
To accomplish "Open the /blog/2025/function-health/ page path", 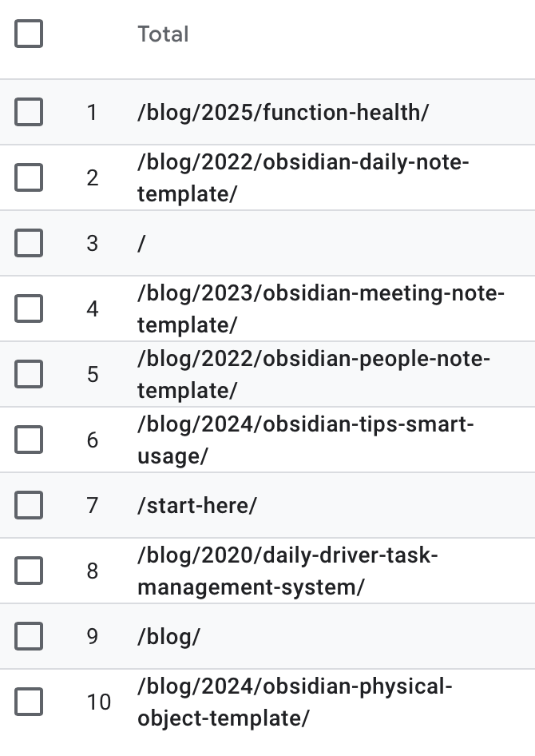I will pyautogui.click(x=283, y=112).
